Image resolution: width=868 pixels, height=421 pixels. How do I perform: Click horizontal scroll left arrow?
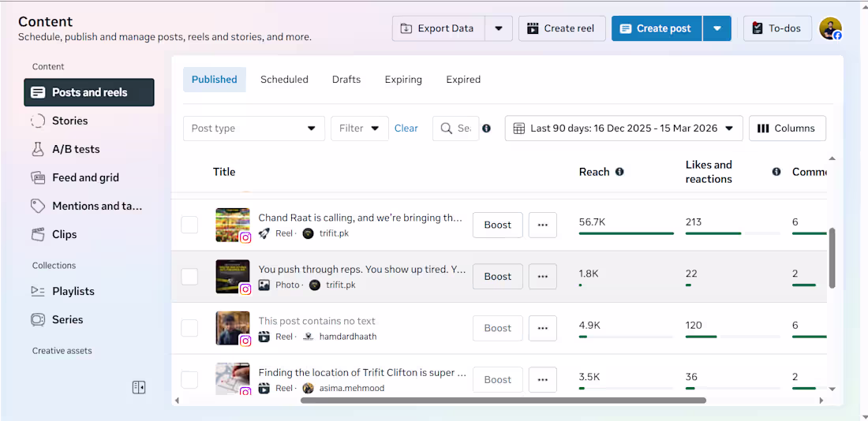point(177,400)
